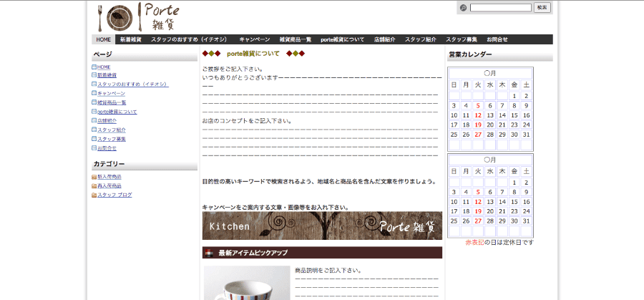Click the page icon beside sidebar キャンペーン

(94, 93)
